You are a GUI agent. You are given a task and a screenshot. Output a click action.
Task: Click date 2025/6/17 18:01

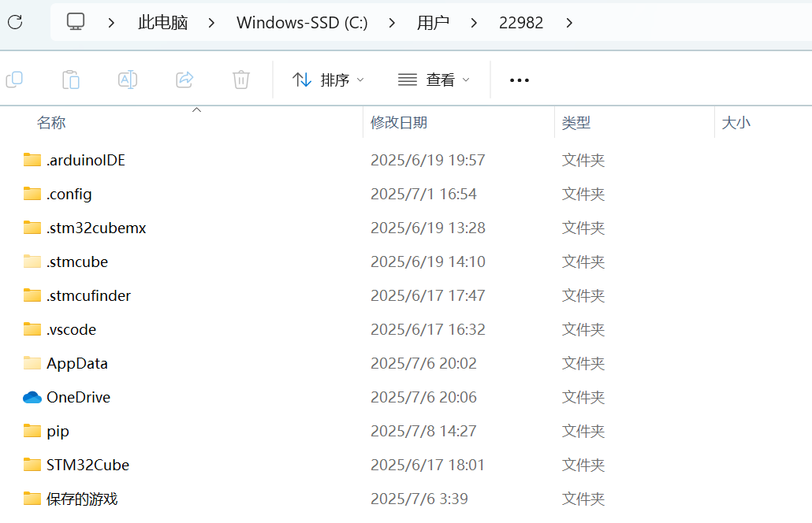(428, 465)
